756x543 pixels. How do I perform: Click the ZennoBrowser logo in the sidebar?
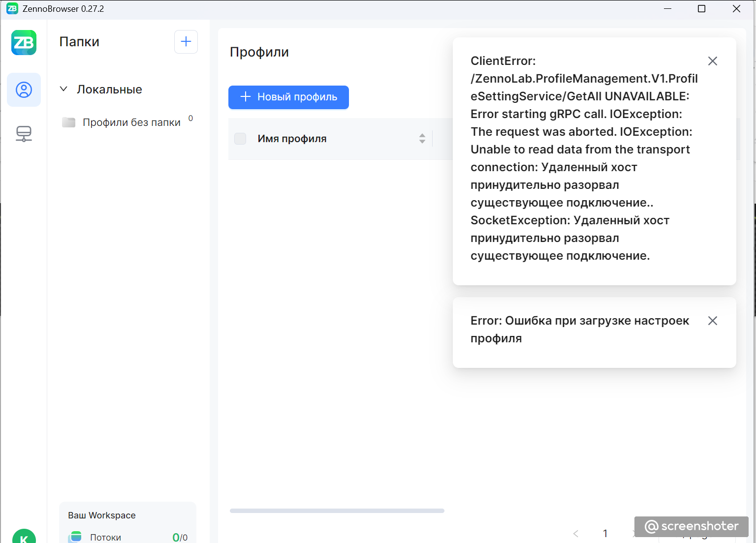[24, 43]
